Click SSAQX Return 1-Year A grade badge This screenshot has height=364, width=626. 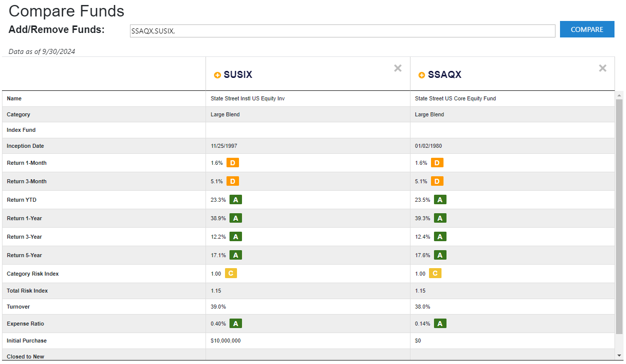pos(440,218)
